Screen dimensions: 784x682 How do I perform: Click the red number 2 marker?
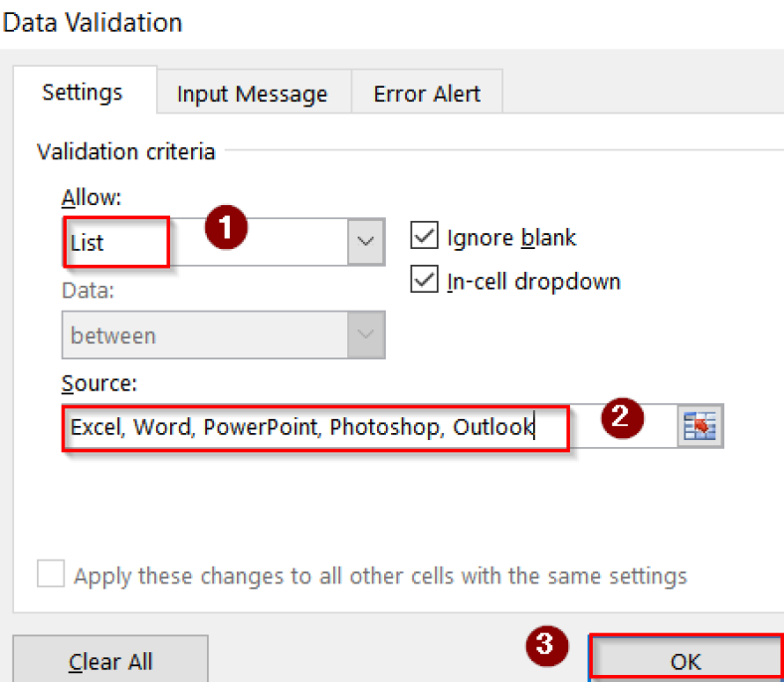coord(622,417)
